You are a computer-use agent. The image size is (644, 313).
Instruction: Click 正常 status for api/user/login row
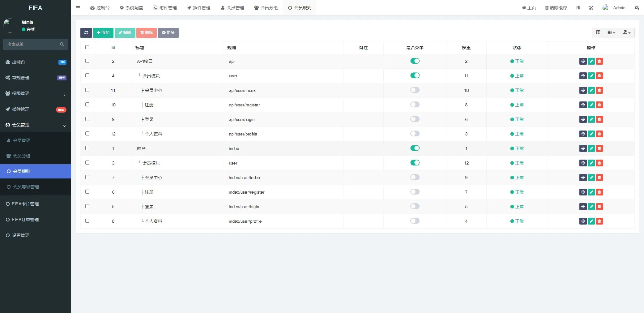point(517,119)
